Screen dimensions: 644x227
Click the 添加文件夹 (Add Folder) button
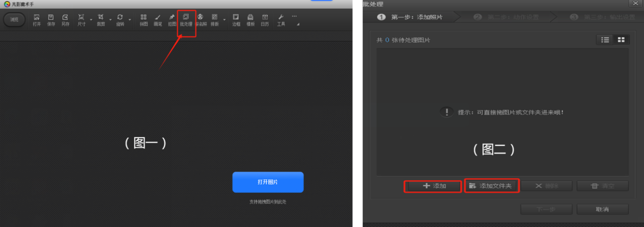point(491,186)
